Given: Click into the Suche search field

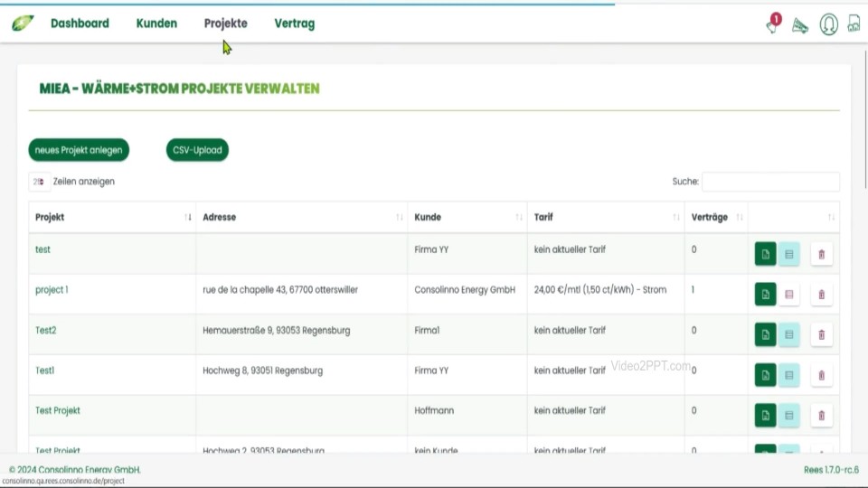Looking at the screenshot, I should [770, 182].
